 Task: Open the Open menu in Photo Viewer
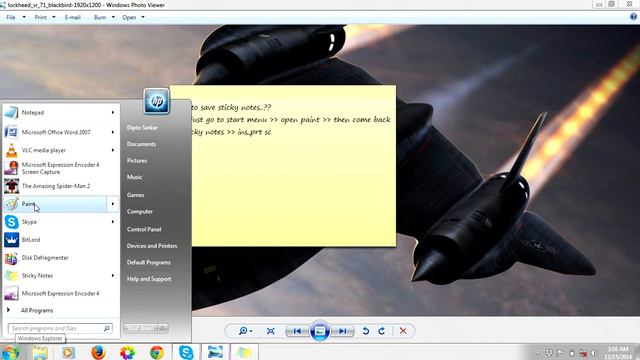[x=133, y=17]
